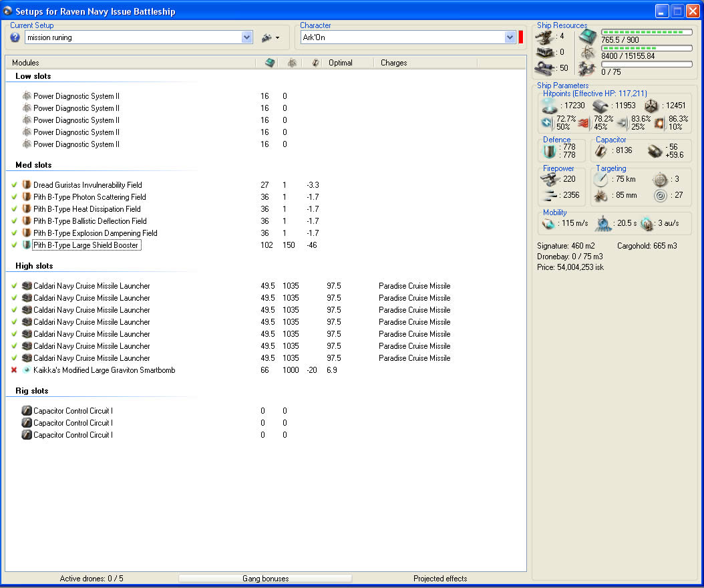Toggle Pith B-Type Ballistic Deflection Field checkmark
Image resolution: width=704 pixels, height=588 pixels.
[x=15, y=221]
